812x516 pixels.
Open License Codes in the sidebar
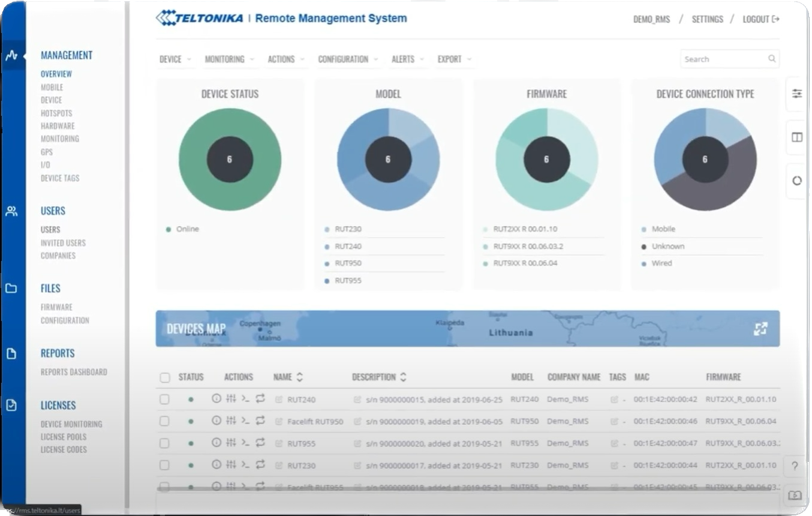[64, 449]
